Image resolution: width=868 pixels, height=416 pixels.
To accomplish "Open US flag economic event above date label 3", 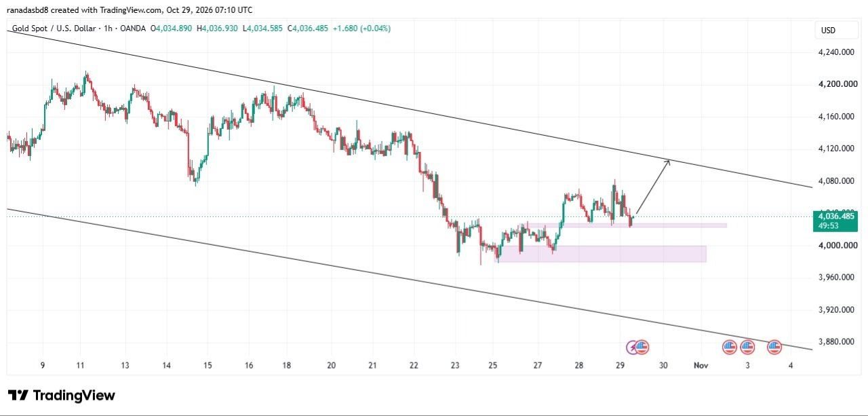I will 747,347.
